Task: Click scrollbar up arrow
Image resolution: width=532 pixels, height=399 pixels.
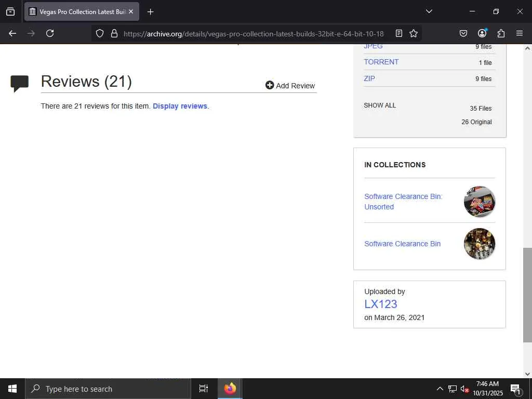Action: 527,48
